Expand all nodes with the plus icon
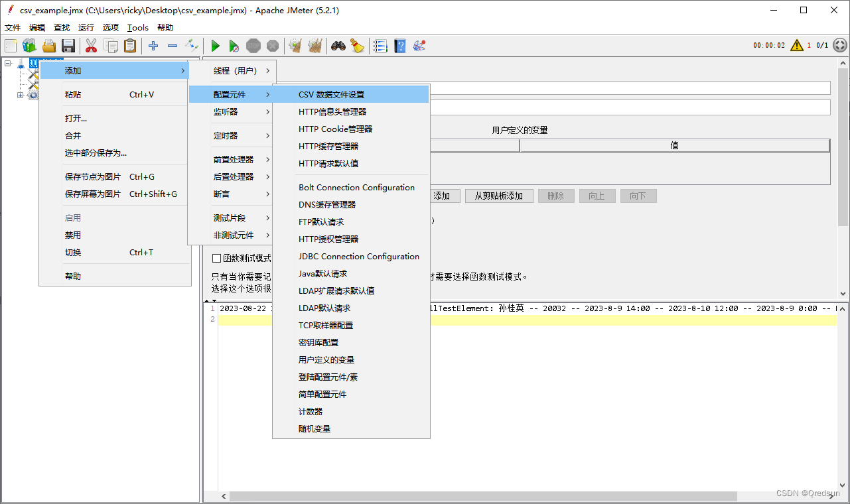The height and width of the screenshot is (504, 850). click(153, 46)
